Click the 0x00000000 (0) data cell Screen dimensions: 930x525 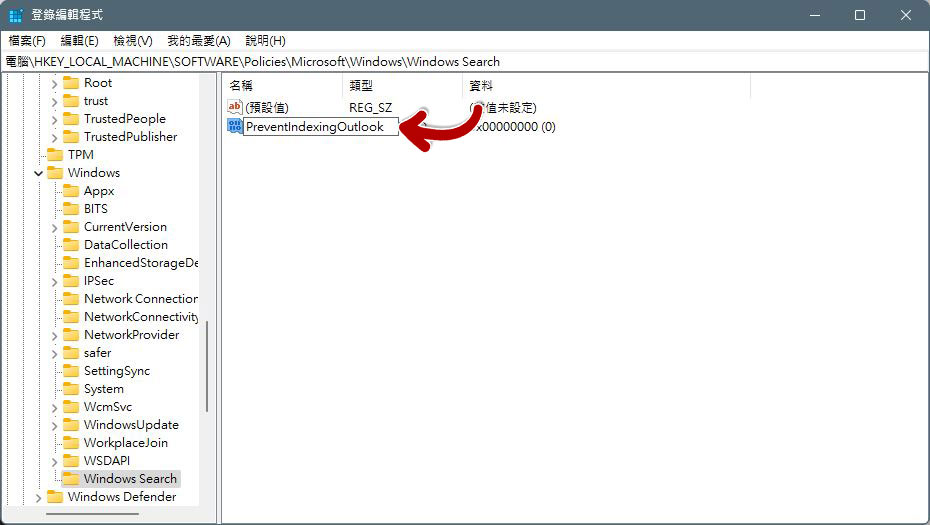[515, 126]
